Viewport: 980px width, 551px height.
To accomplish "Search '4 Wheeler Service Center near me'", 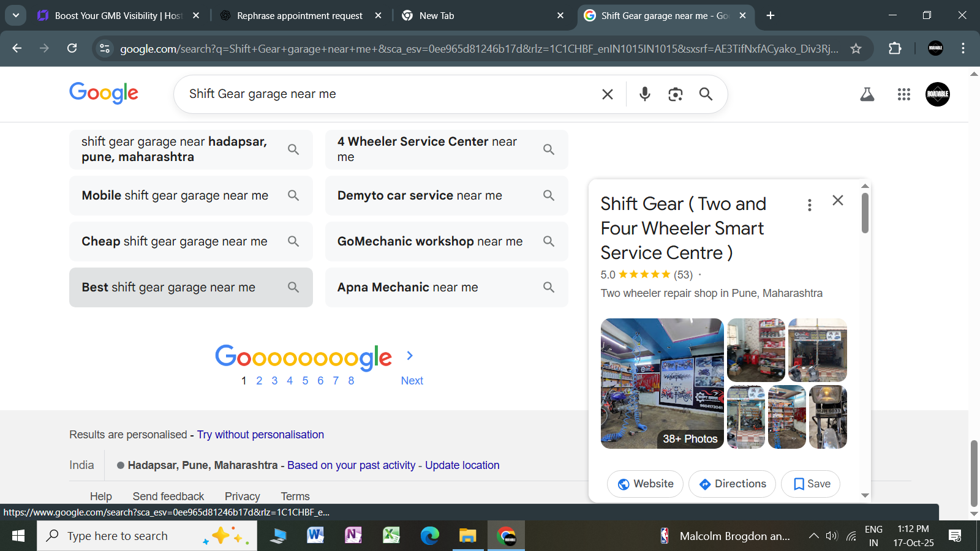I will click(x=447, y=149).
